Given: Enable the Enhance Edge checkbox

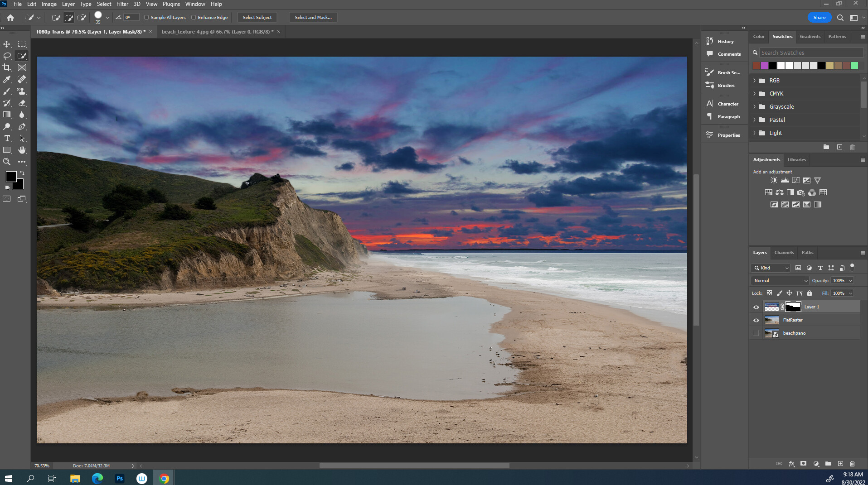Looking at the screenshot, I should (193, 17).
